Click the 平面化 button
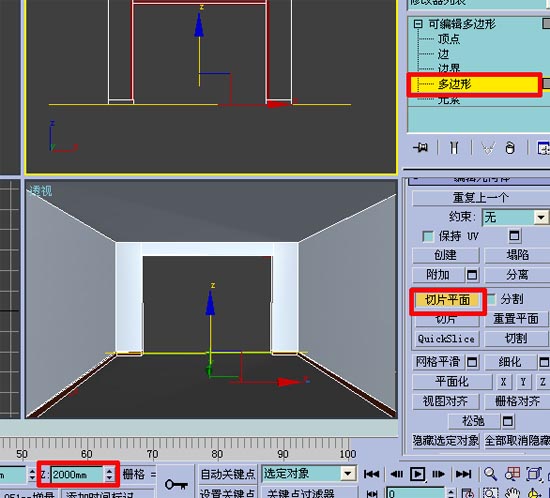 (x=452, y=382)
